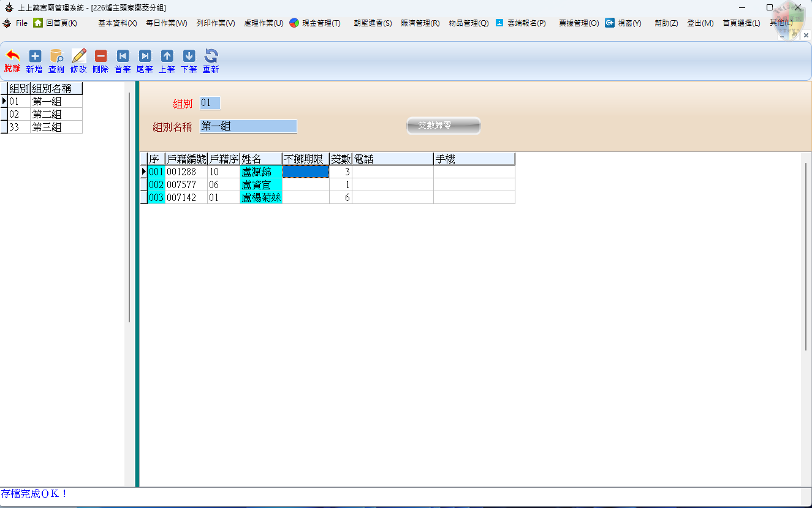Viewport: 812px width, 508px height.
Task: Click the 刪除 delete icon
Action: (x=101, y=56)
